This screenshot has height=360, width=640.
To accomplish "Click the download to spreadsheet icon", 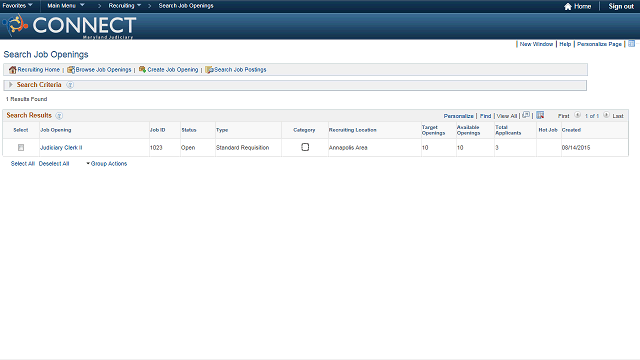I will coord(540,115).
